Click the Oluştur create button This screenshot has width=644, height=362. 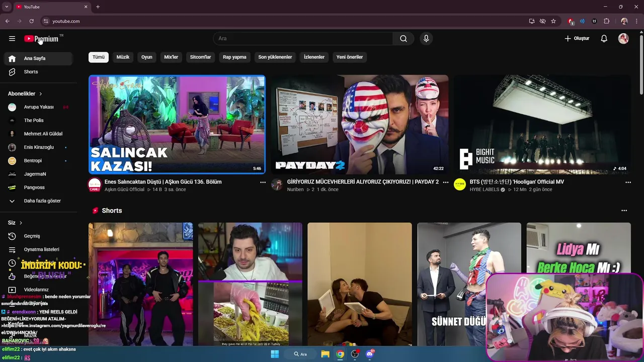(577, 39)
